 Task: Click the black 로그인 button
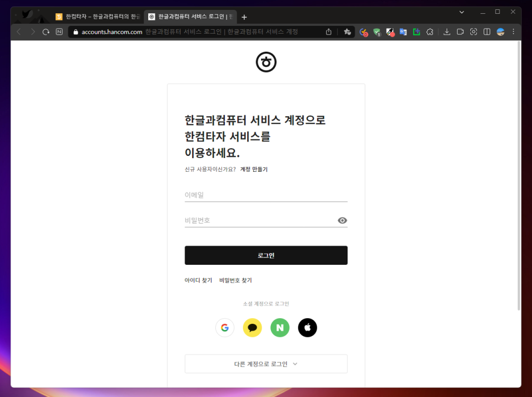click(x=266, y=255)
